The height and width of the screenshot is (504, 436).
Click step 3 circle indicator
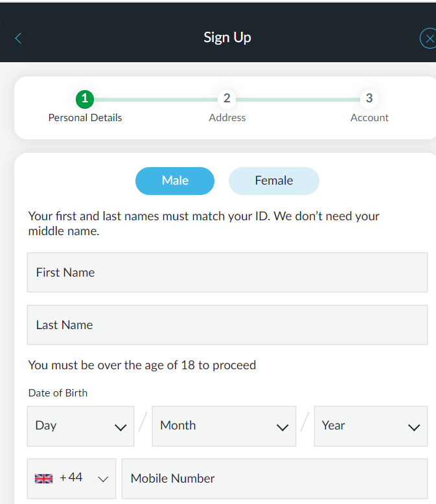pyautogui.click(x=369, y=98)
